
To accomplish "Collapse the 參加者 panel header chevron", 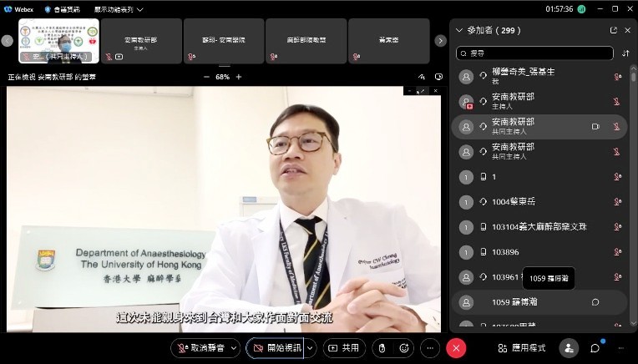I will point(458,30).
